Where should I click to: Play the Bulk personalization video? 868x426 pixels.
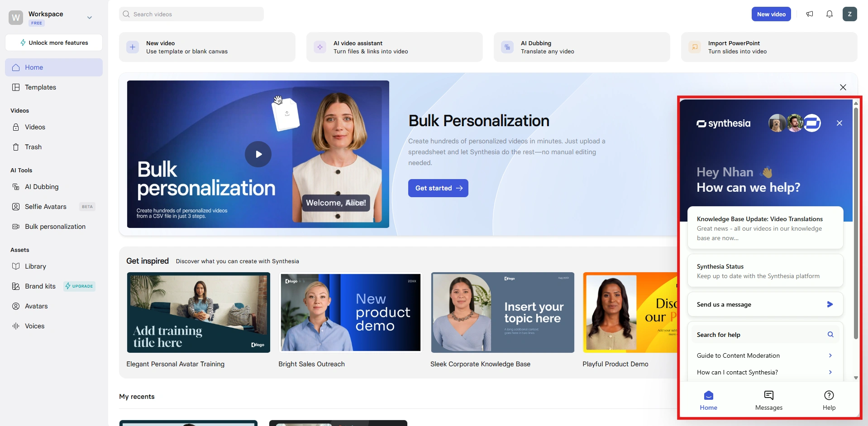(258, 154)
